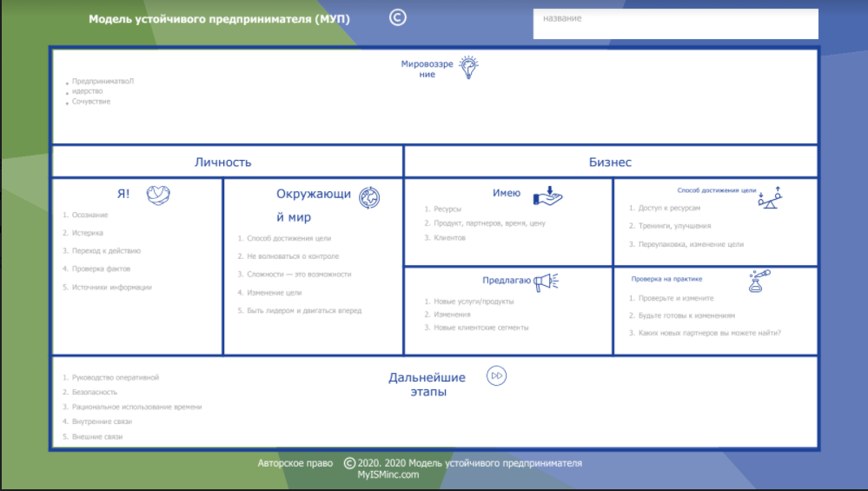Click the fast-forward icon near Дальнейшие этапы
868x491 pixels.
coord(496,376)
